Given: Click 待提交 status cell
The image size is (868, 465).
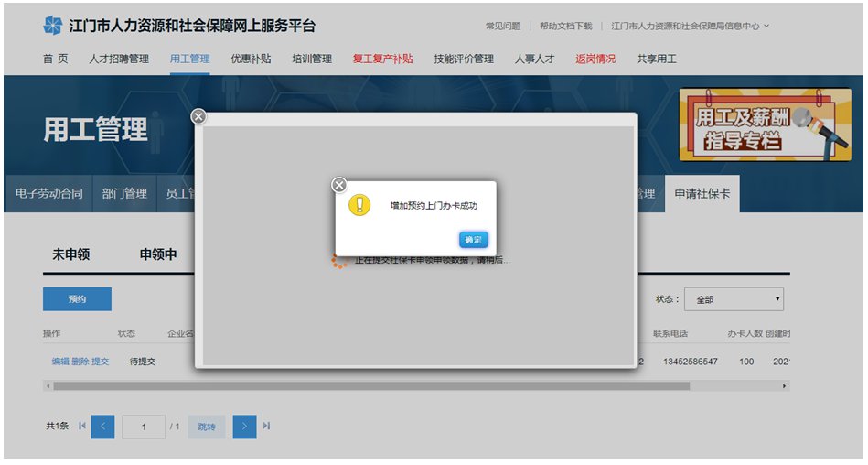Looking at the screenshot, I should [x=143, y=362].
